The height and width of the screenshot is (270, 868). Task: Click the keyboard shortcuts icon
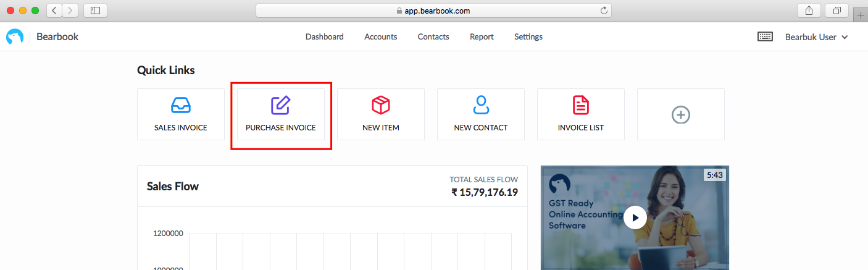[x=765, y=37]
